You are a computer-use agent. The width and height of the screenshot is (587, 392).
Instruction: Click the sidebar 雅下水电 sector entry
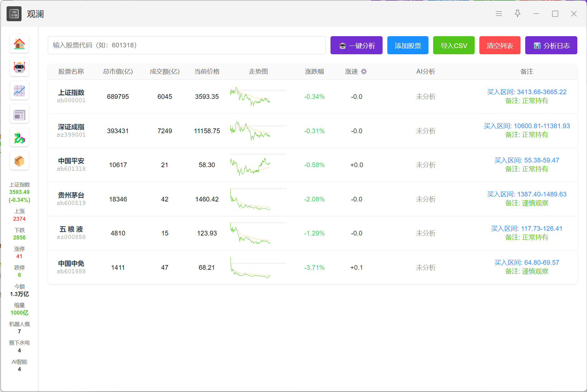pos(19,346)
